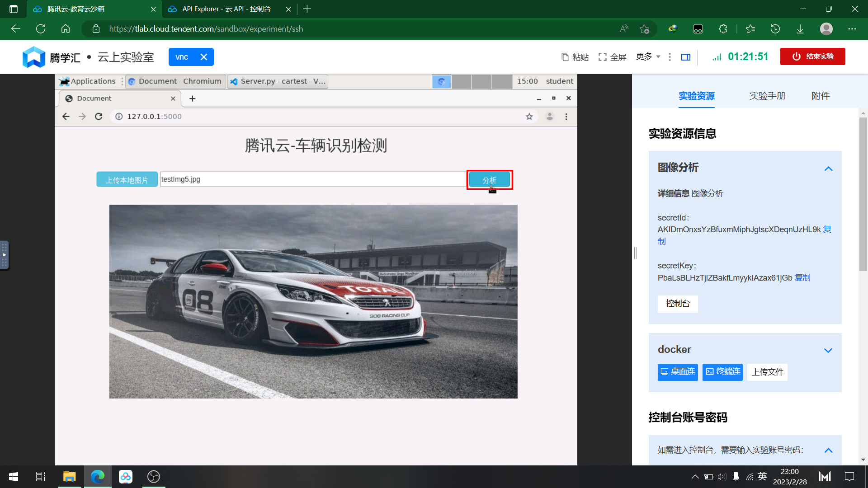Click the testImg5.jpg filename field

point(313,179)
